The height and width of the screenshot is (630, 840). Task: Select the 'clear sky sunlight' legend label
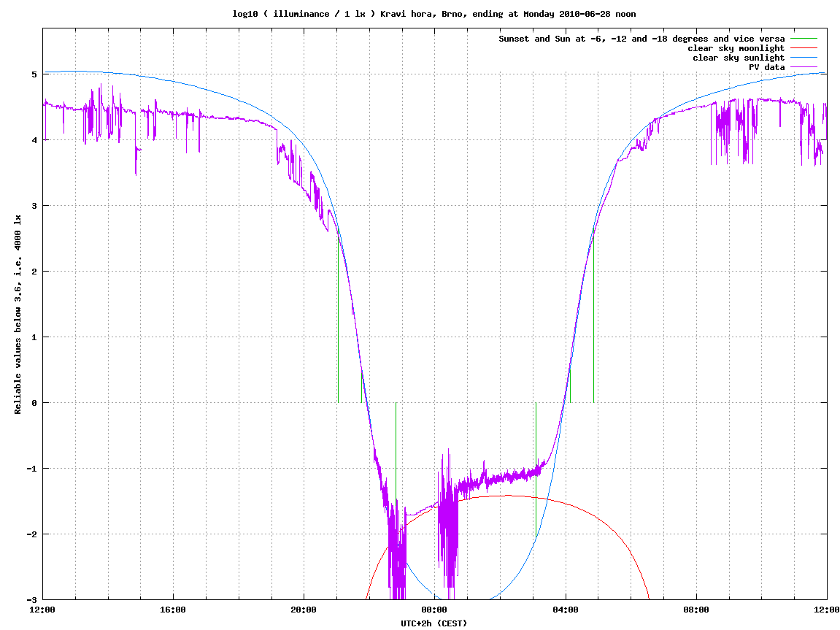pyautogui.click(x=739, y=58)
